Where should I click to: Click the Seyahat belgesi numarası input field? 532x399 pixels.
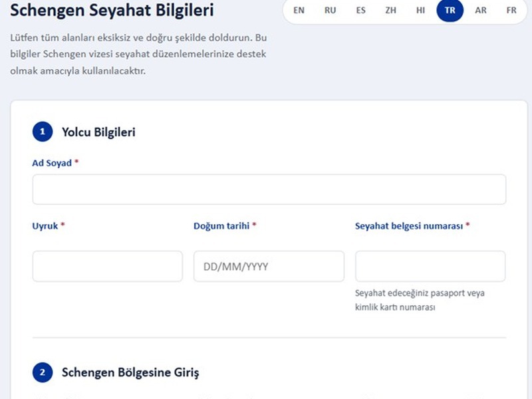(x=430, y=267)
